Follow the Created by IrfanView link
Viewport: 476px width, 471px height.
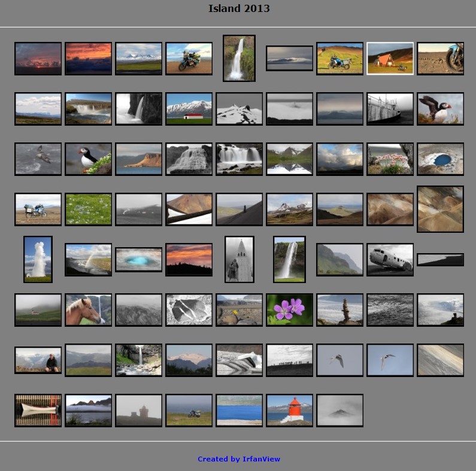point(238,459)
